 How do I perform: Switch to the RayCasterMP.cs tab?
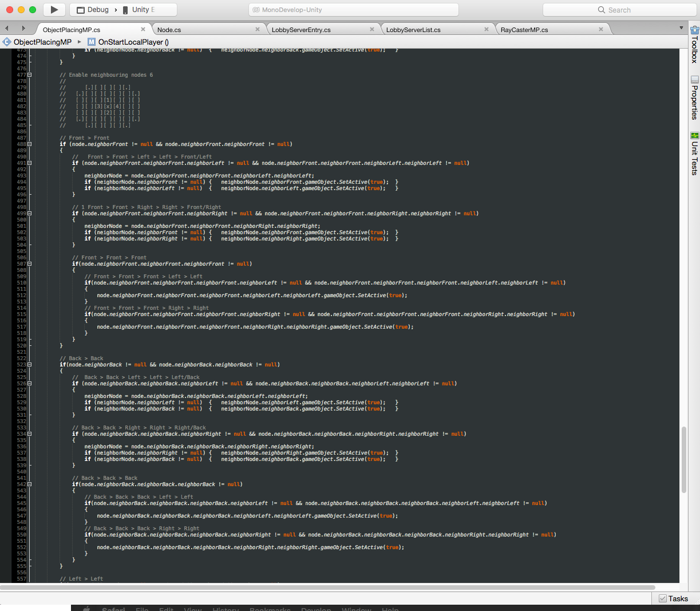(524, 30)
